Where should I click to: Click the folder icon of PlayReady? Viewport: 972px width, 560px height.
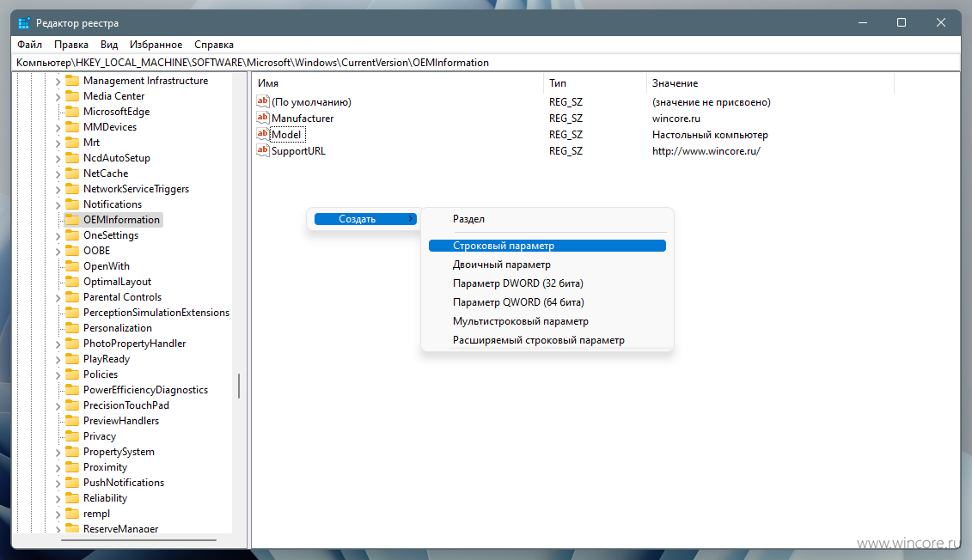coord(72,359)
